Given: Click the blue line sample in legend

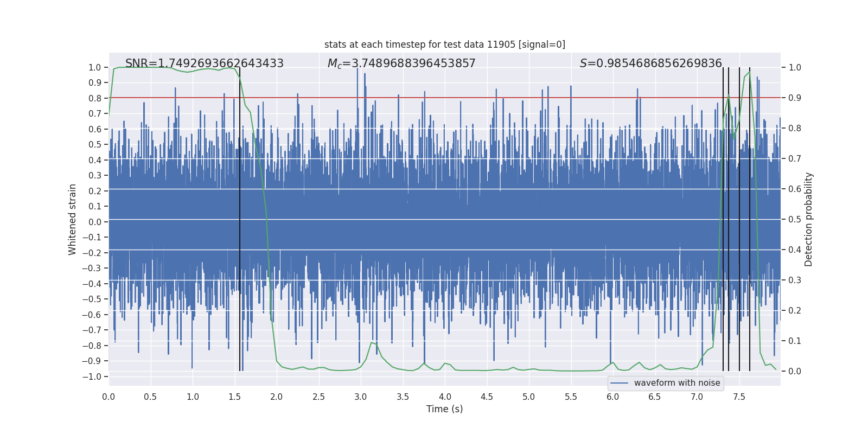Looking at the screenshot, I should click(x=620, y=383).
